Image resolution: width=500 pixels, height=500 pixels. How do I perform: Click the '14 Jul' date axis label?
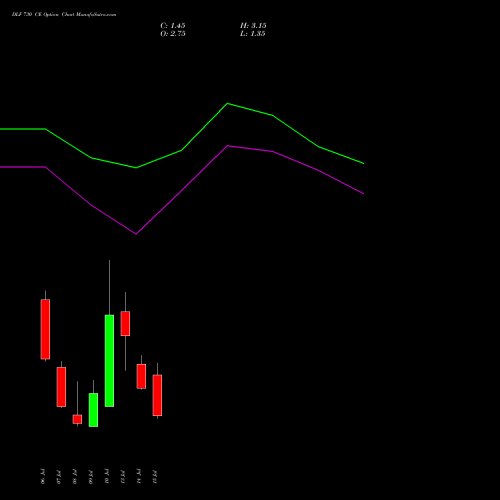pos(139,476)
